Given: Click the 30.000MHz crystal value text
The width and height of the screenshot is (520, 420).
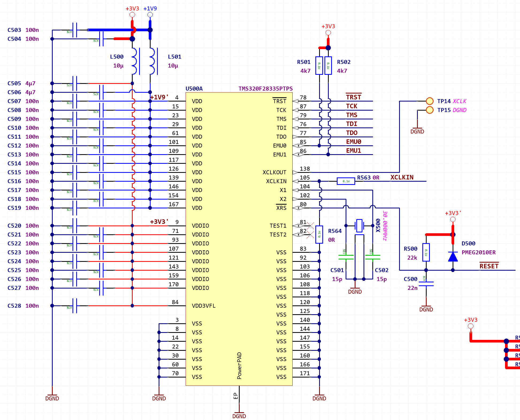Looking at the screenshot, I should (x=385, y=226).
